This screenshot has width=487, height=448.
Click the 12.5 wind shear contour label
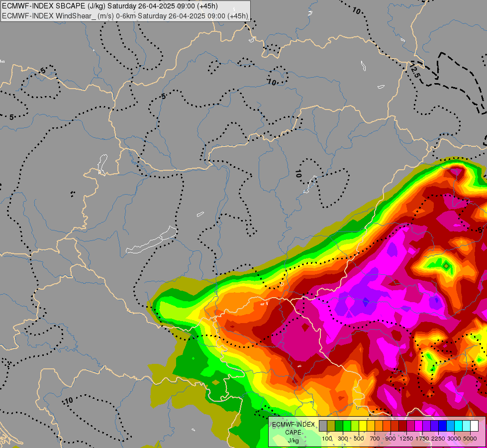tap(415, 71)
